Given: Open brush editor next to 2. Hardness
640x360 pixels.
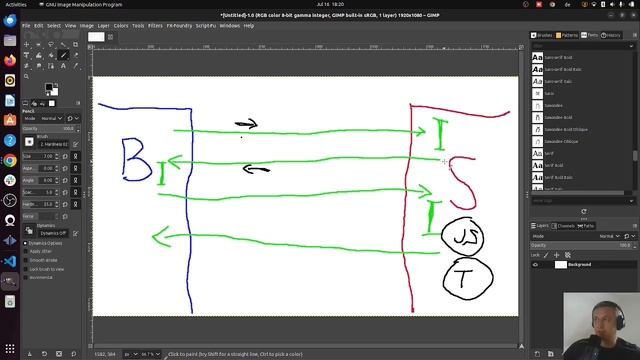Looking at the screenshot, I should pos(76,144).
